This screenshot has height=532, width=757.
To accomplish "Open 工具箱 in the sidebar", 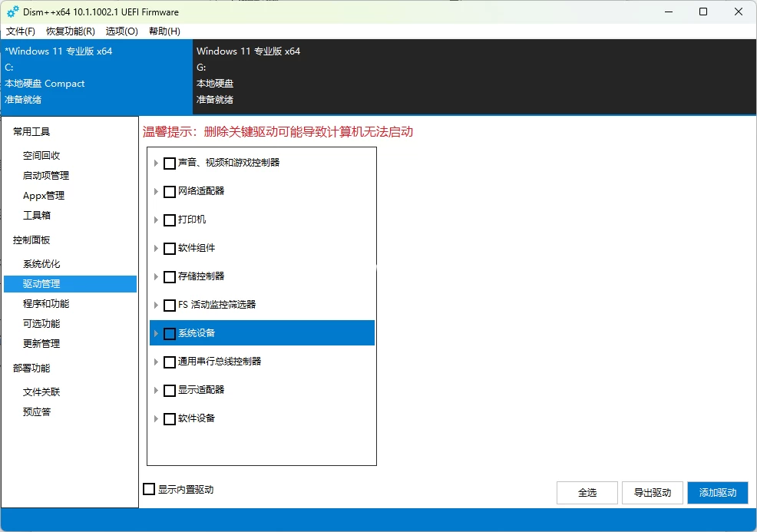I will coord(37,215).
